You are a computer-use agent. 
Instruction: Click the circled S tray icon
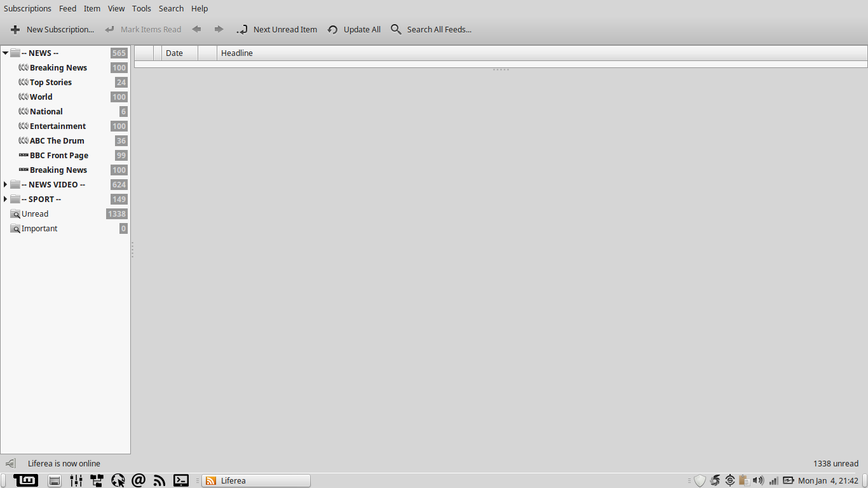click(x=730, y=480)
